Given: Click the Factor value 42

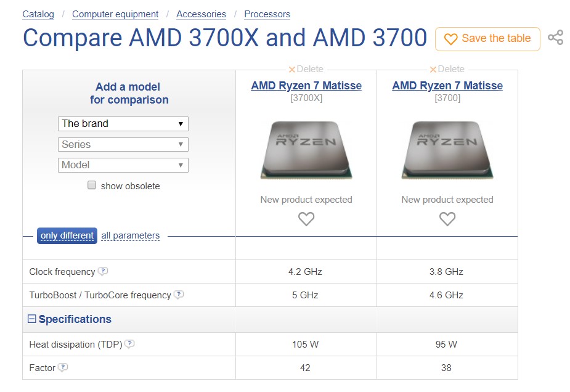Looking at the screenshot, I should 305,367.
